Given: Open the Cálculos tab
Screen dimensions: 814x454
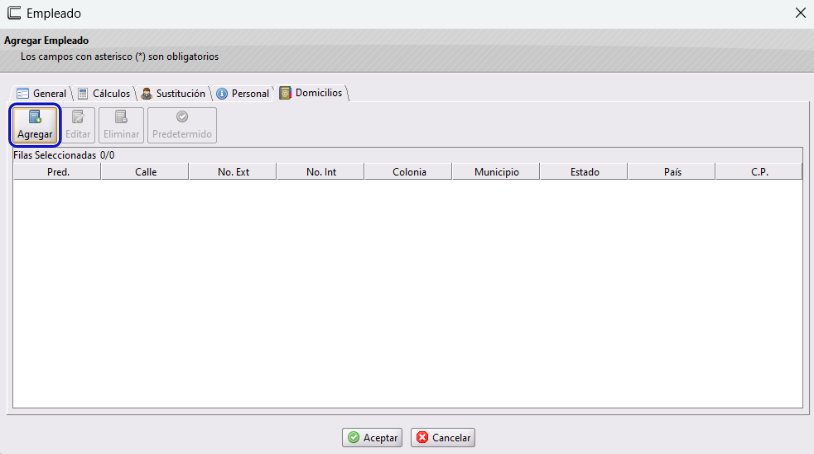Looking at the screenshot, I should (x=104, y=93).
